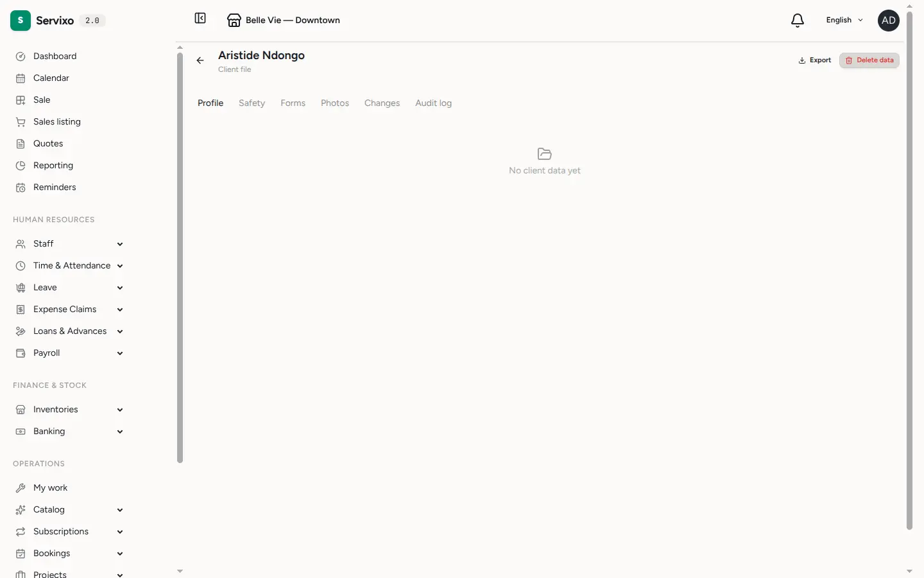924x578 pixels.
Task: Click the Quotes document icon
Action: (21, 144)
